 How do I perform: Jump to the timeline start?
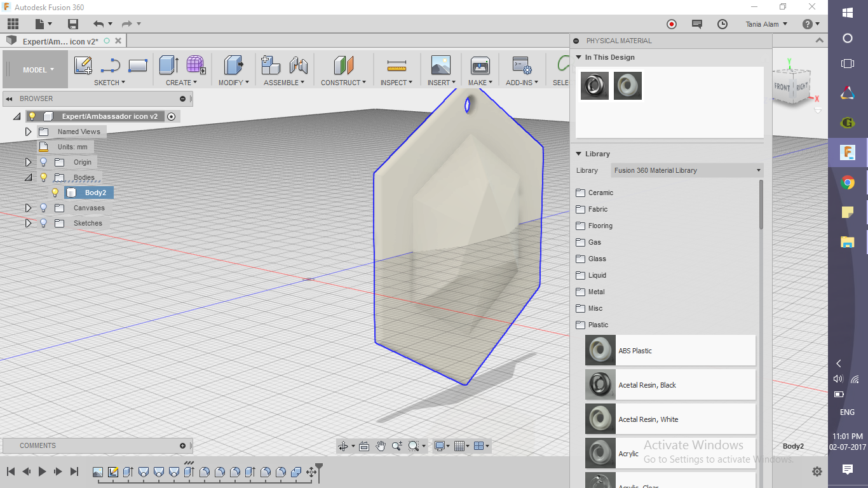tap(11, 471)
